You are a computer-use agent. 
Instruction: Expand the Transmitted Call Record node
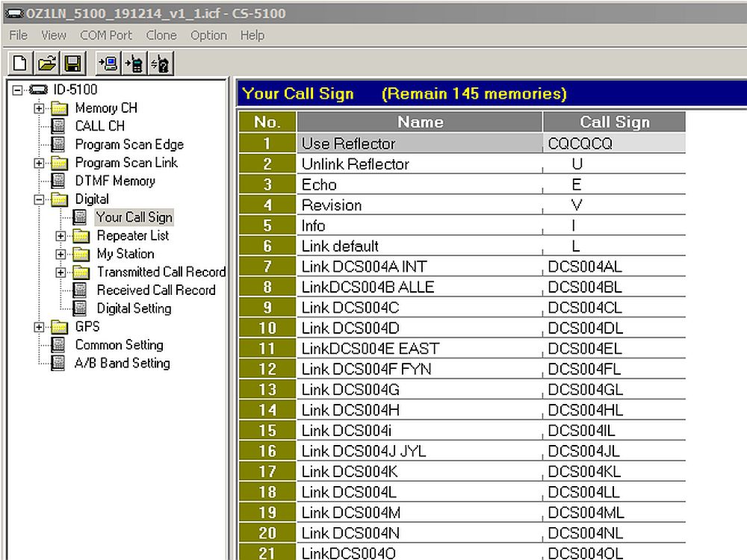(x=61, y=273)
